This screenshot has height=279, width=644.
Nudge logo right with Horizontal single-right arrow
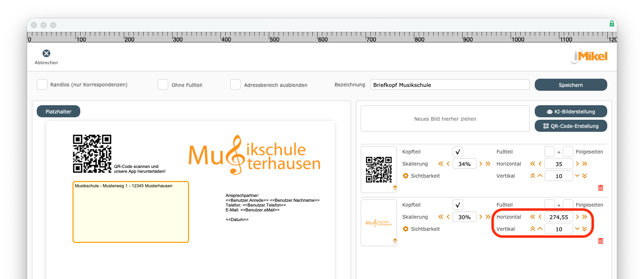point(577,217)
